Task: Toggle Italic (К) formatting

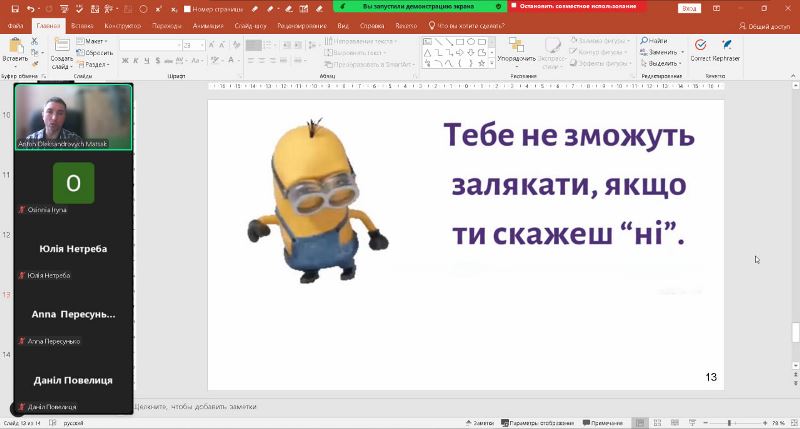Action: (136, 61)
